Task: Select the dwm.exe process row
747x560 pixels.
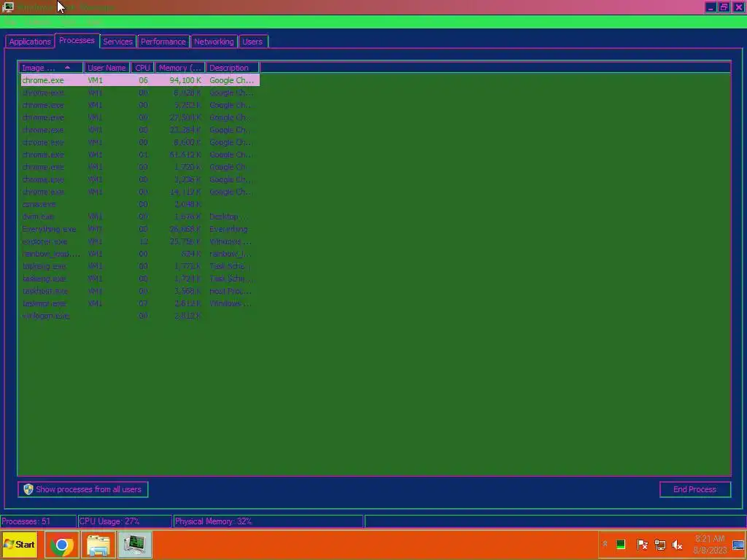Action: pyautogui.click(x=140, y=216)
